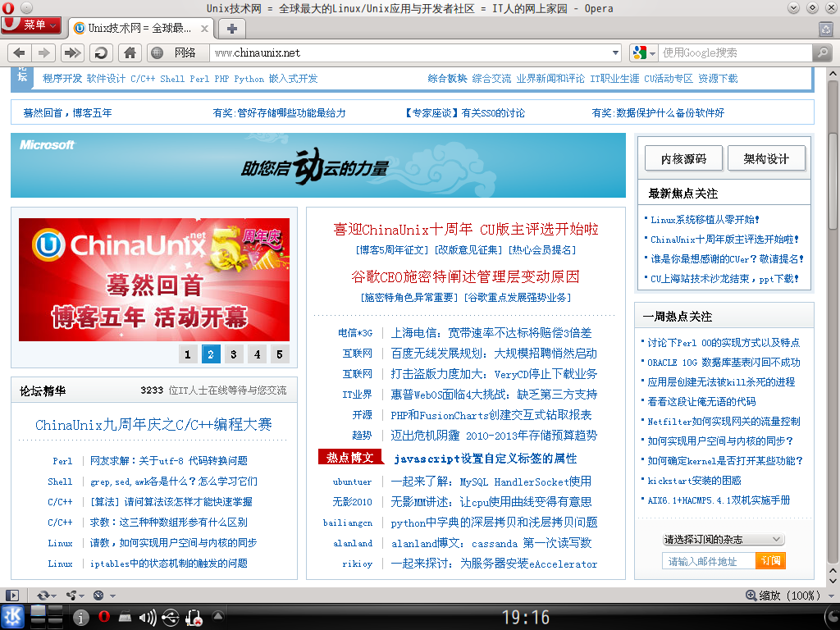Click the Microsoft cloud advertisement banner
The width and height of the screenshot is (840, 630).
[x=318, y=166]
